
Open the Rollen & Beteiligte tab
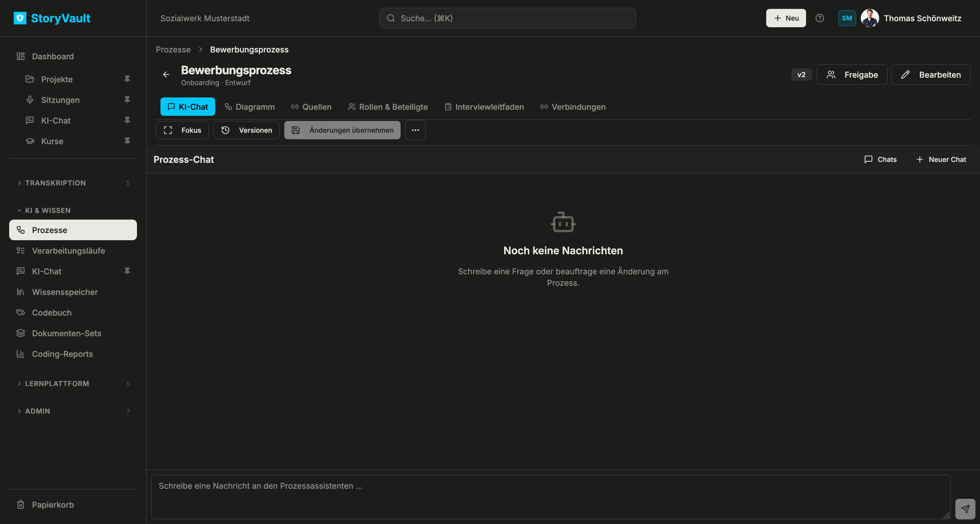tap(388, 107)
